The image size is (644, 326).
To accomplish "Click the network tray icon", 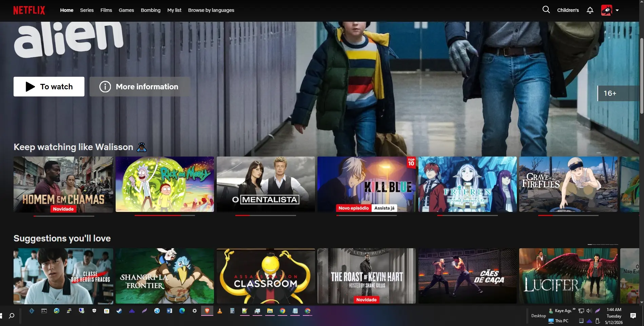I will (x=581, y=310).
